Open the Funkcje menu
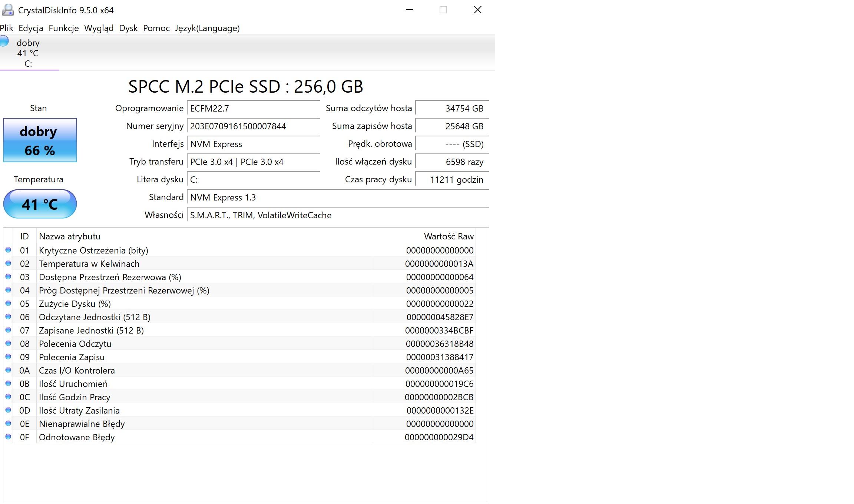Screen dimensions: 854x504 pyautogui.click(x=63, y=28)
